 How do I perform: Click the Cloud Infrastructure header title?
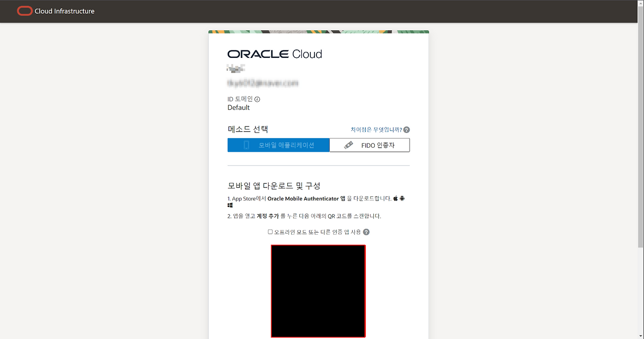[x=64, y=11]
